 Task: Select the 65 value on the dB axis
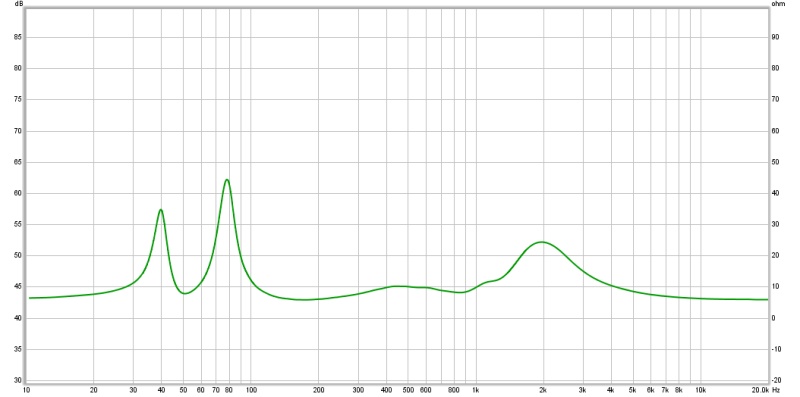[19, 162]
